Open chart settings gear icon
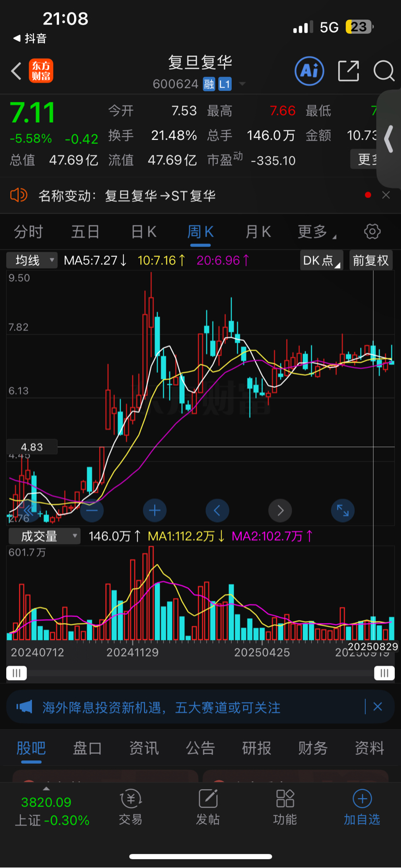This screenshot has width=401, height=868. (372, 231)
